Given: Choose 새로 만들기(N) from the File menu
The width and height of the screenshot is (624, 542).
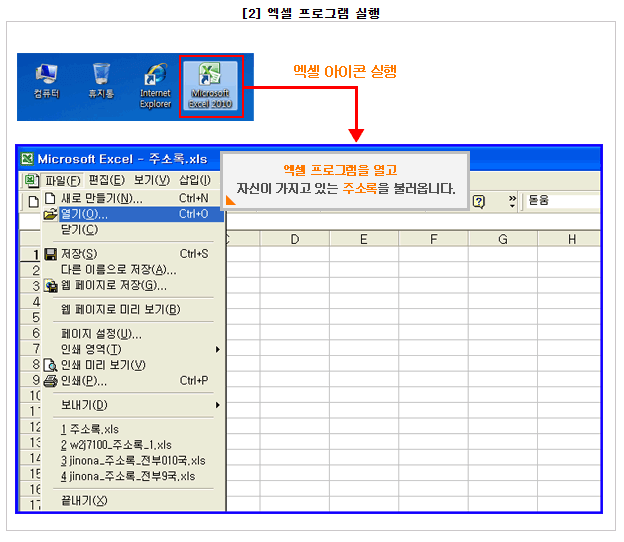Looking at the screenshot, I should (x=134, y=198).
